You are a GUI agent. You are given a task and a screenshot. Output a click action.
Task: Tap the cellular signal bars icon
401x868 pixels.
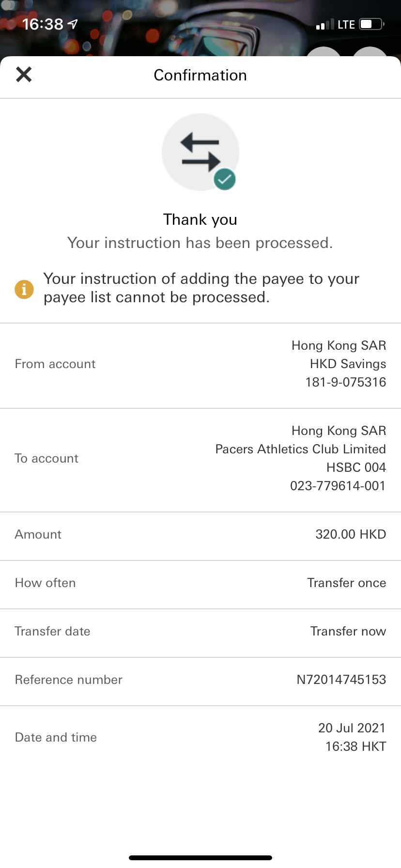tap(324, 25)
